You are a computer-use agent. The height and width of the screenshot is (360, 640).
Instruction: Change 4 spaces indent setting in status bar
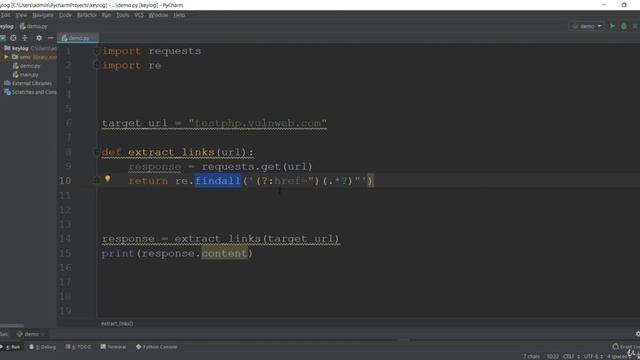tap(619, 356)
